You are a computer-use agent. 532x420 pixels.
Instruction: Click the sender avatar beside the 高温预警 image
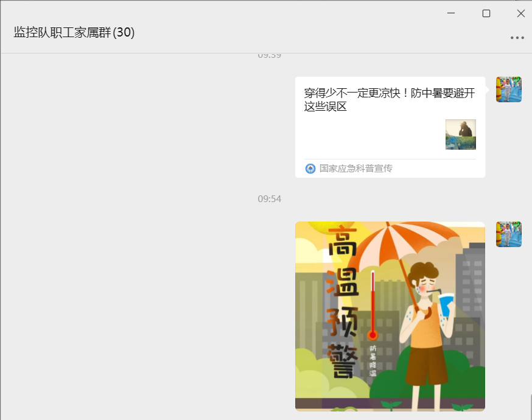pyautogui.click(x=508, y=233)
